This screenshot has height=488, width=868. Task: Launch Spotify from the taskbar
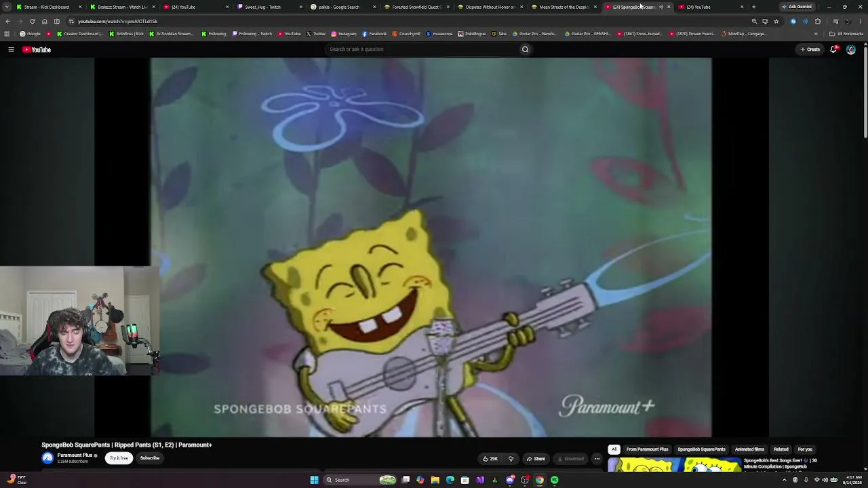tap(555, 480)
